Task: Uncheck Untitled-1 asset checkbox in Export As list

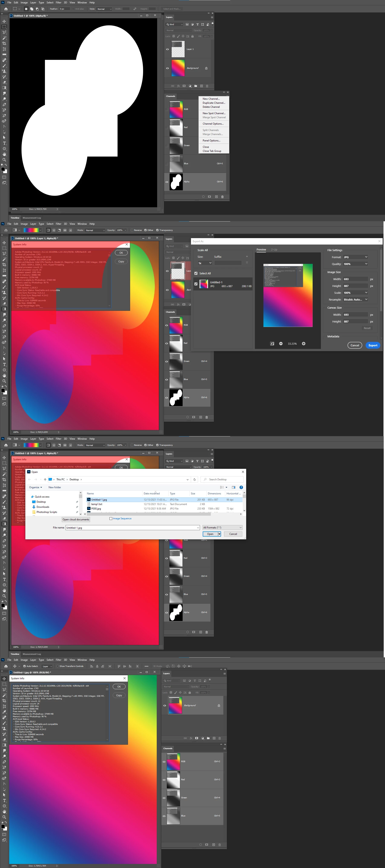Action: coord(196,284)
